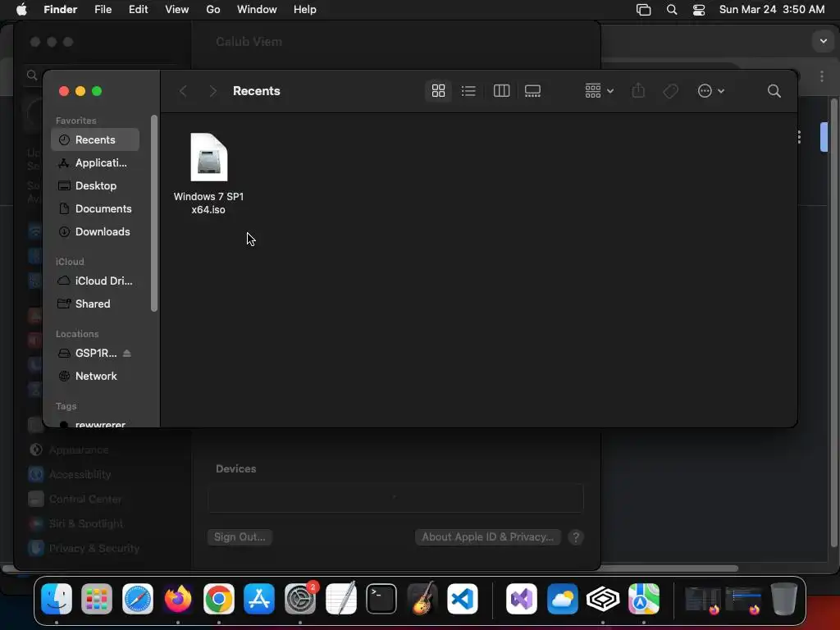
Task: Open Launchpad from the Dock
Action: (97, 599)
